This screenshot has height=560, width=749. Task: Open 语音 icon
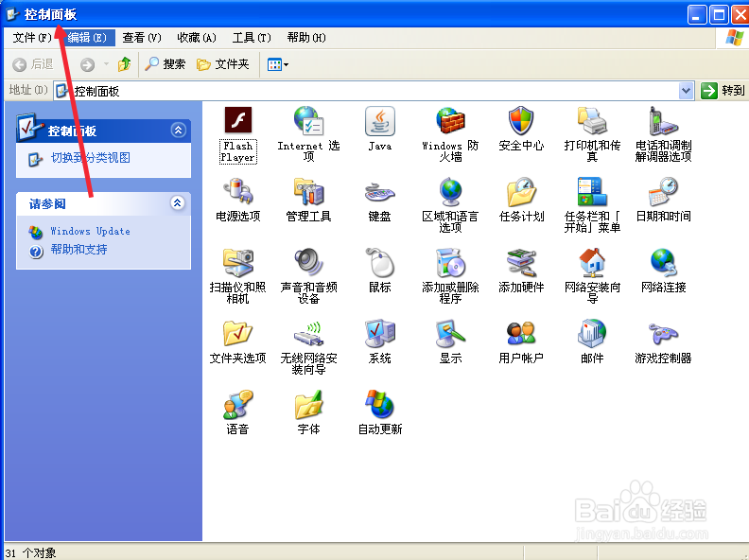(x=238, y=404)
